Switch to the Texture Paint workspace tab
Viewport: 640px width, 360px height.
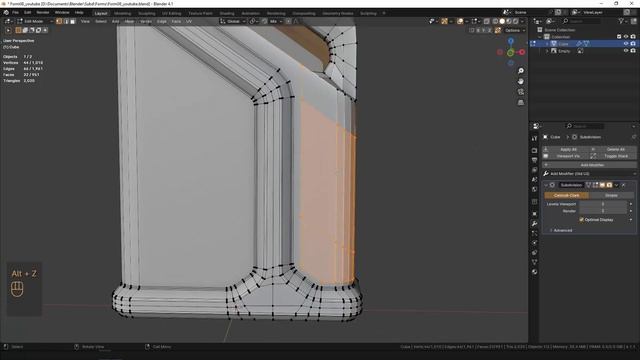pos(200,13)
